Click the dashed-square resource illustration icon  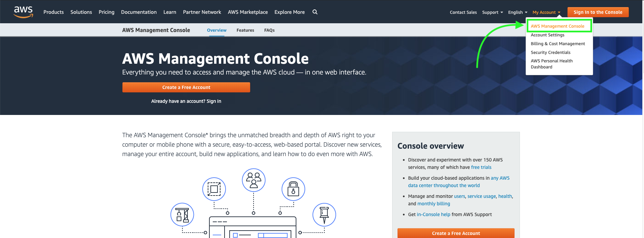coord(214,189)
